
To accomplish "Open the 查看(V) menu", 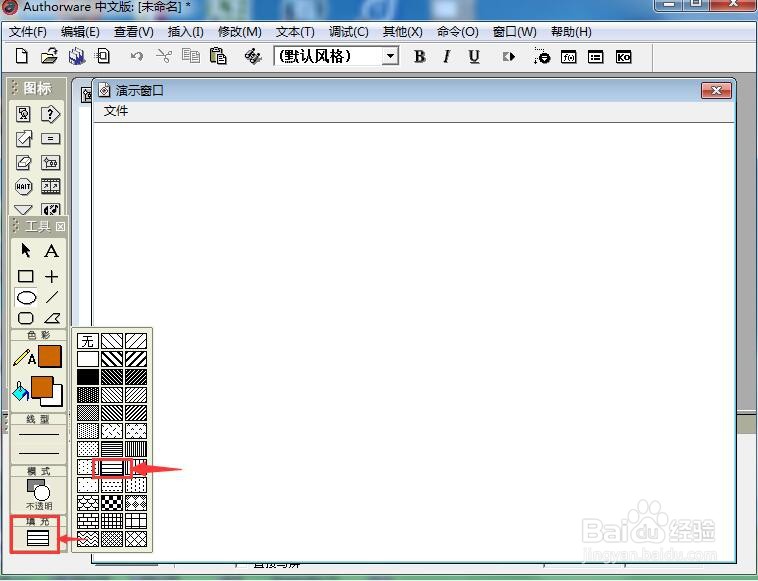I will (x=134, y=32).
